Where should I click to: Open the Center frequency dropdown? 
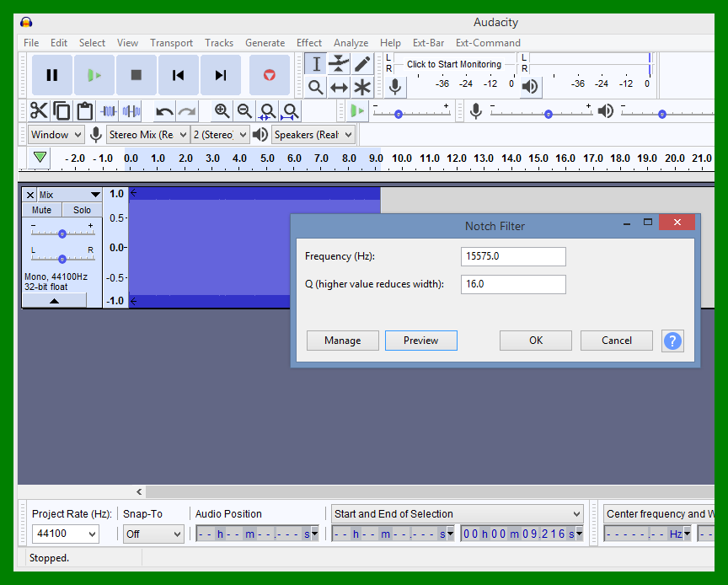pos(659,514)
